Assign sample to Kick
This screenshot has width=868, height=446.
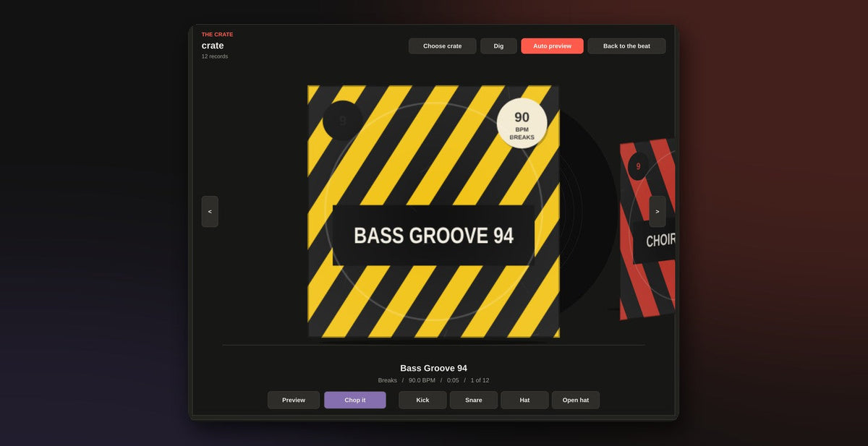point(422,400)
